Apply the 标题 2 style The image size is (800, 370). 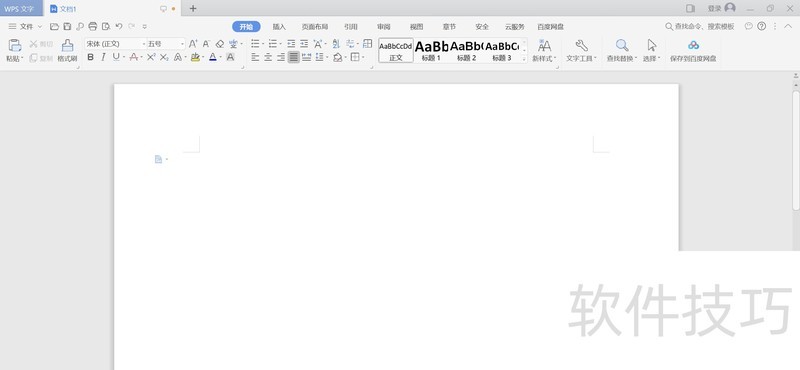(x=466, y=50)
